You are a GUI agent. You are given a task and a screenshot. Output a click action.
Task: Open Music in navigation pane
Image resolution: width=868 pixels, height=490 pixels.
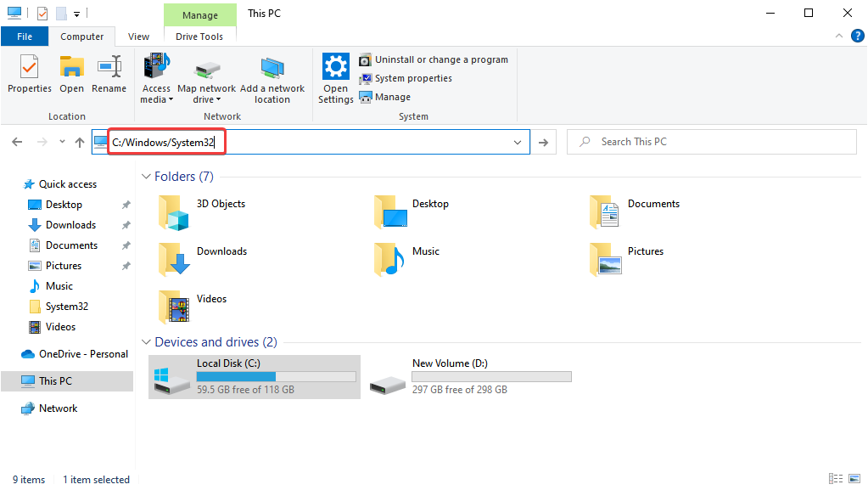tap(52, 286)
